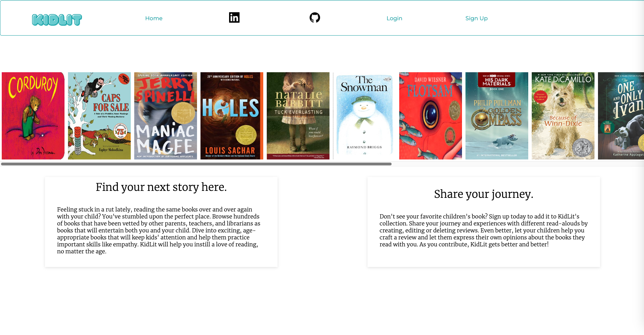Open the LinkedIn icon link
Screen dimensions: 644x335
[234, 17]
